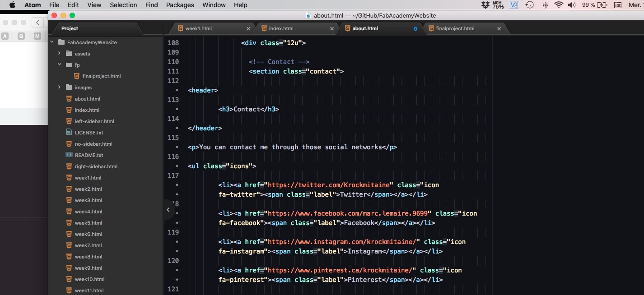Open week6.html in the tree
This screenshot has height=295, width=644.
(x=89, y=234)
